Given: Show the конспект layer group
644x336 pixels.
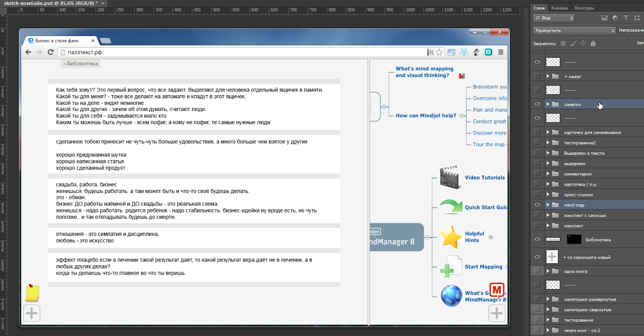Looking at the screenshot, I should coord(537,226).
